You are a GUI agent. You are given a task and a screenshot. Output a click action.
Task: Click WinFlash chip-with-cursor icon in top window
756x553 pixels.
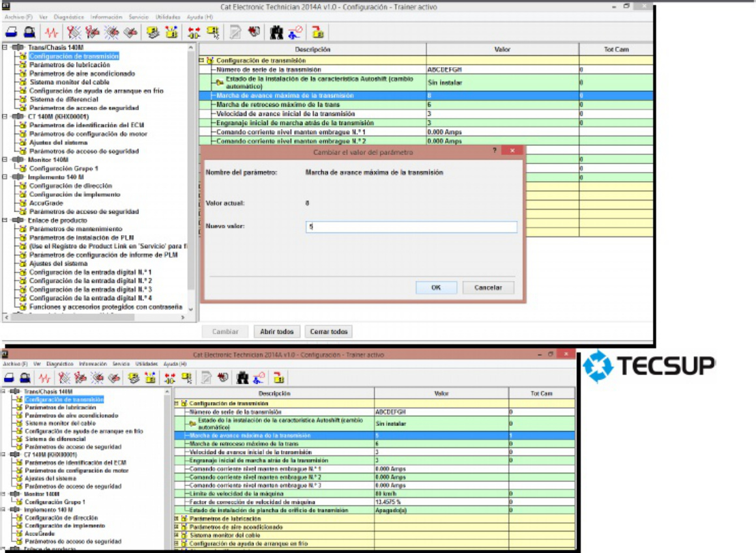[x=212, y=33]
